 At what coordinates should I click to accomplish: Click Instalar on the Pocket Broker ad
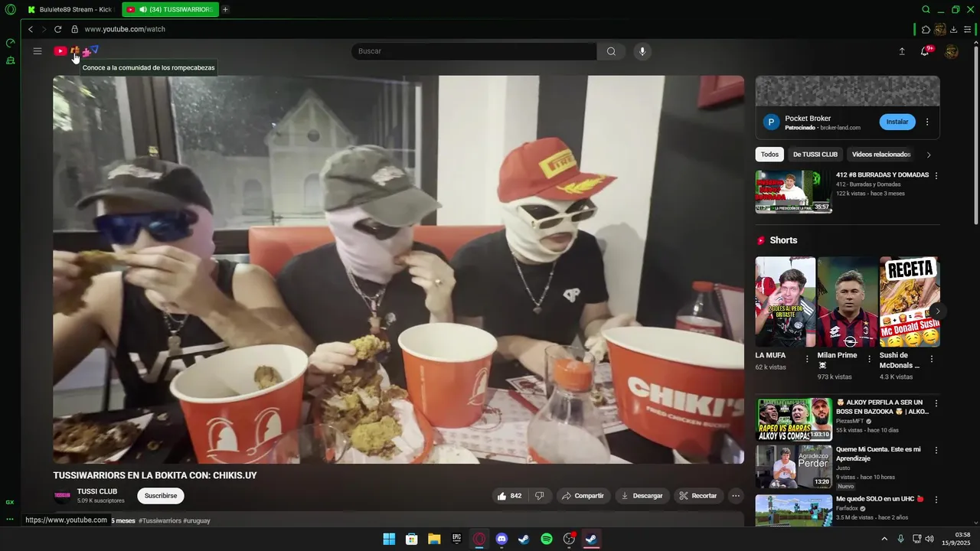tap(897, 122)
